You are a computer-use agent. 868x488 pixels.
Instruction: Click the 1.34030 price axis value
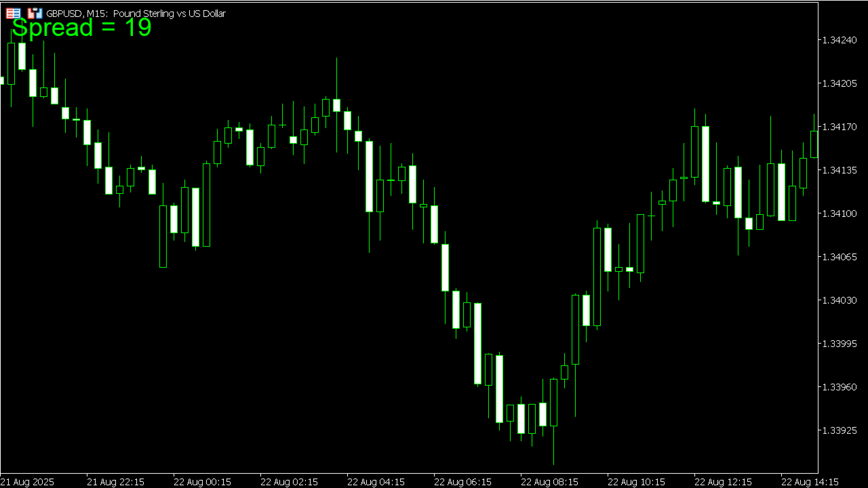[x=840, y=300]
